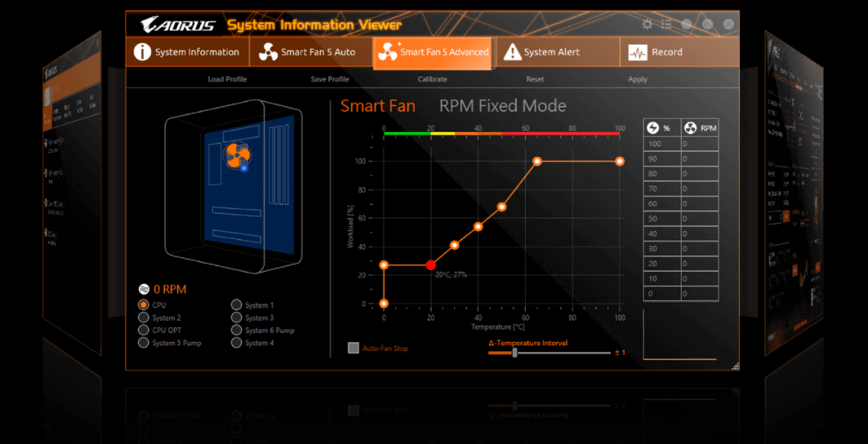This screenshot has height=444, width=868.
Task: Click the blue temperature sensor in the case diagram
Action: pyautogui.click(x=244, y=167)
